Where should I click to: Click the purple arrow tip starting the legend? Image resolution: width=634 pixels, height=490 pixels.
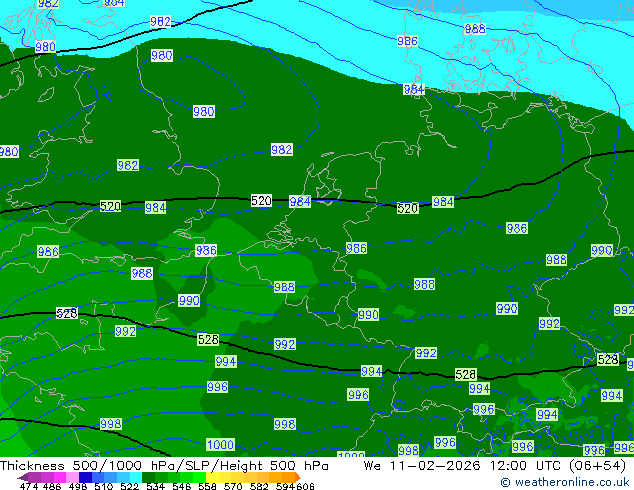pyautogui.click(x=23, y=478)
